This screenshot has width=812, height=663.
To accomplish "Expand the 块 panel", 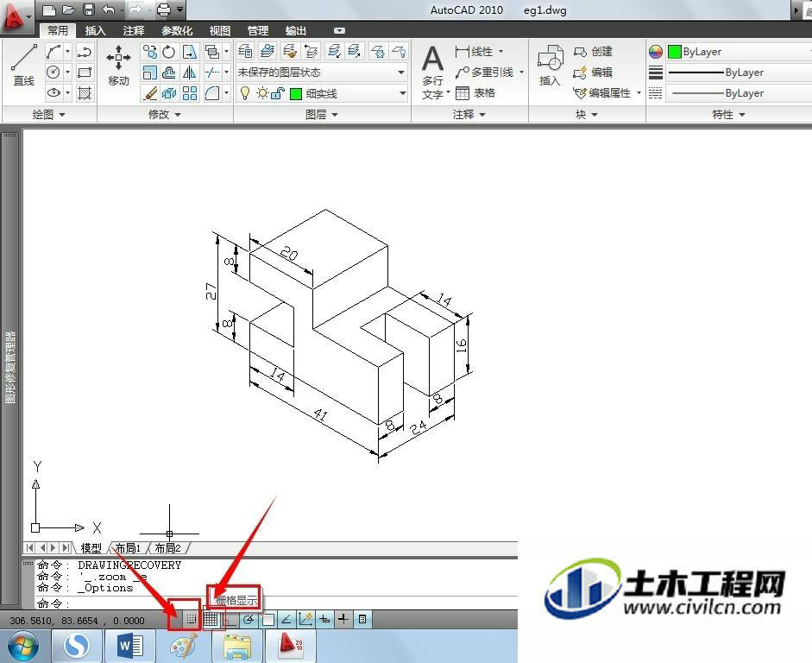I will [586, 115].
